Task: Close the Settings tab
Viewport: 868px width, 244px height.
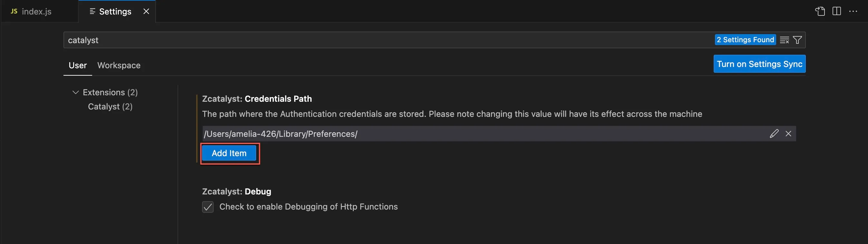Action: tap(146, 12)
